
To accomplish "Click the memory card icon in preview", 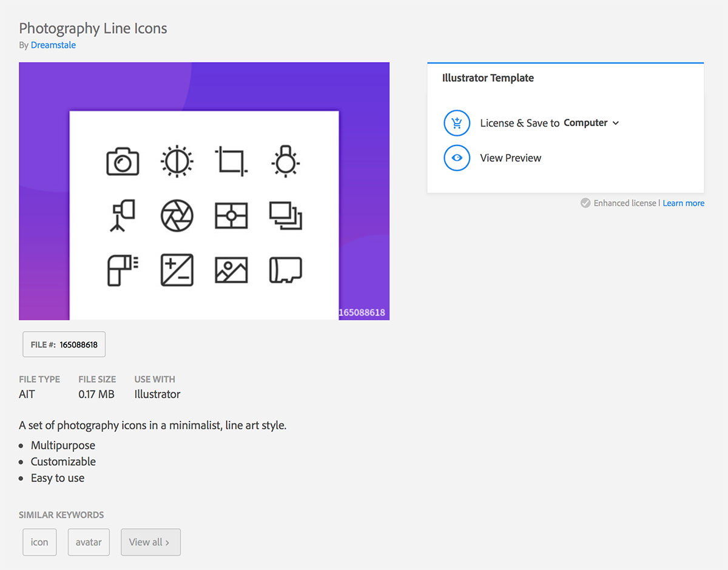I will point(285,270).
